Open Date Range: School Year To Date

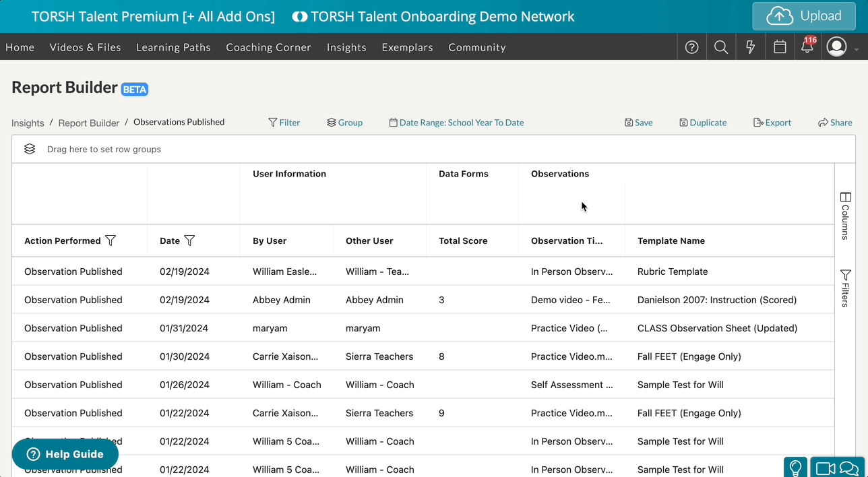click(x=456, y=123)
